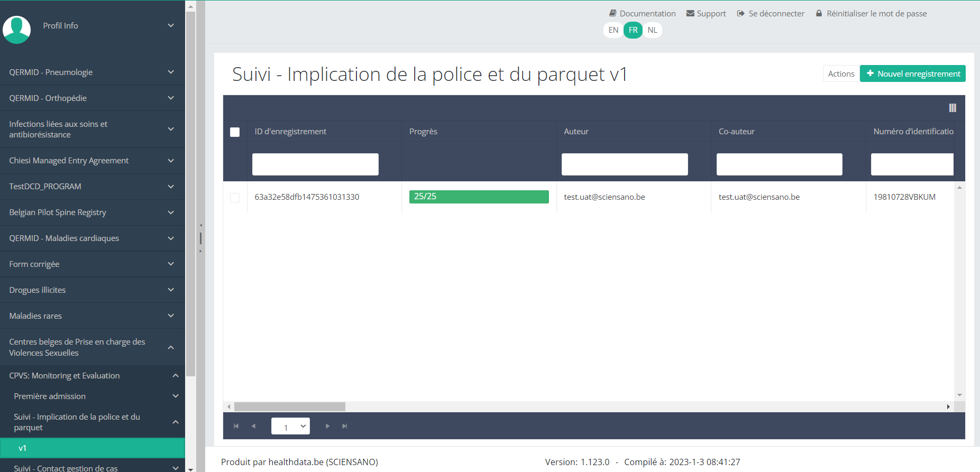The image size is (980, 472).
Task: Expand the QERMID - Pneumologie menu
Action: (x=92, y=72)
